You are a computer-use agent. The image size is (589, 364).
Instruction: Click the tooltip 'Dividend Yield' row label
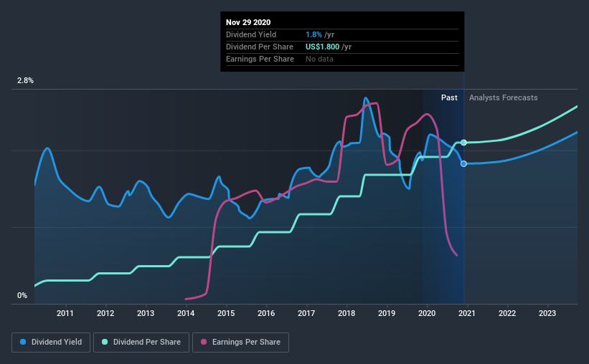point(251,34)
